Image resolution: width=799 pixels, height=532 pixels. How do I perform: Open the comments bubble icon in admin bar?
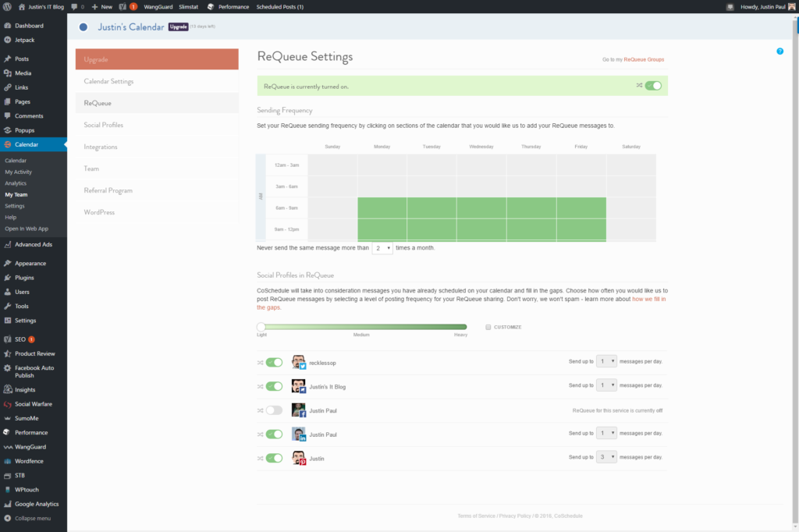pos(74,6)
